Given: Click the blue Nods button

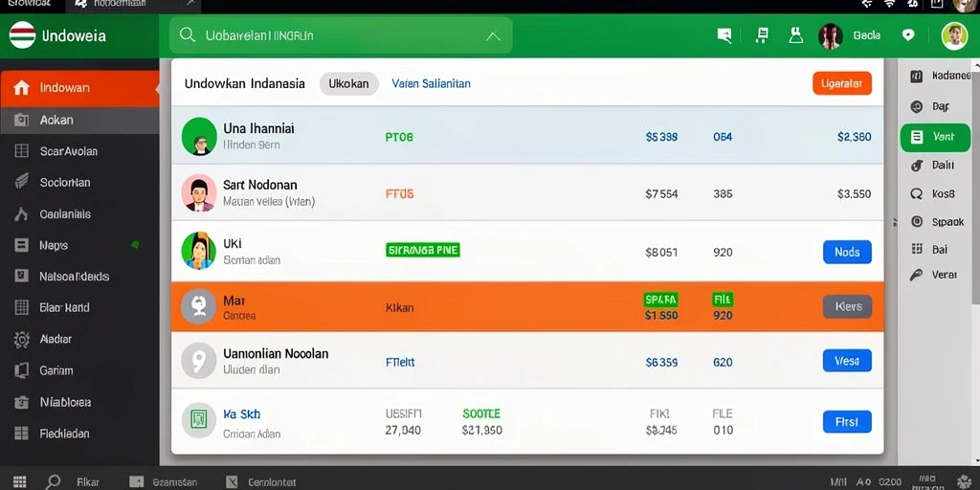Looking at the screenshot, I should pyautogui.click(x=848, y=252).
